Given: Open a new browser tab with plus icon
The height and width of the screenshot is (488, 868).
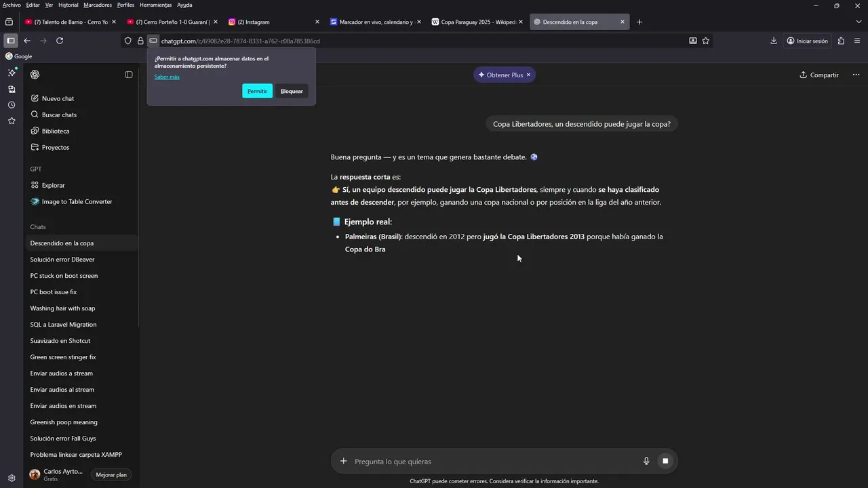Looking at the screenshot, I should coord(639,22).
